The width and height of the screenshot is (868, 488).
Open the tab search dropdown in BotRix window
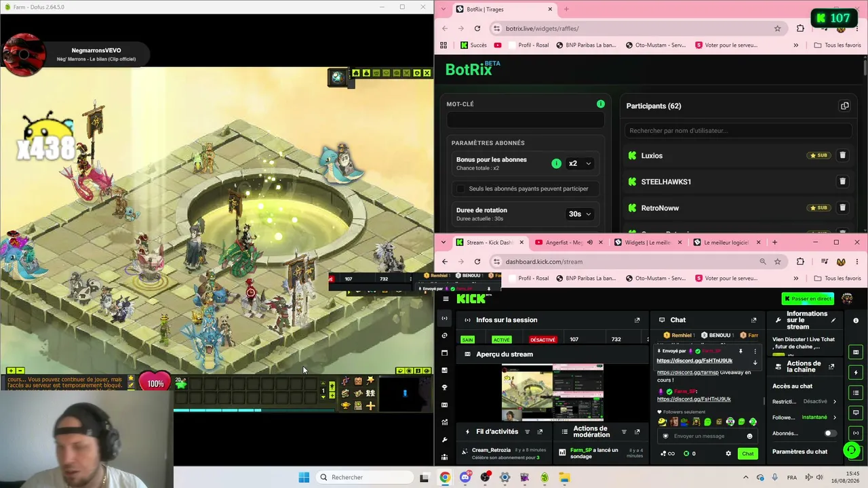point(443,9)
